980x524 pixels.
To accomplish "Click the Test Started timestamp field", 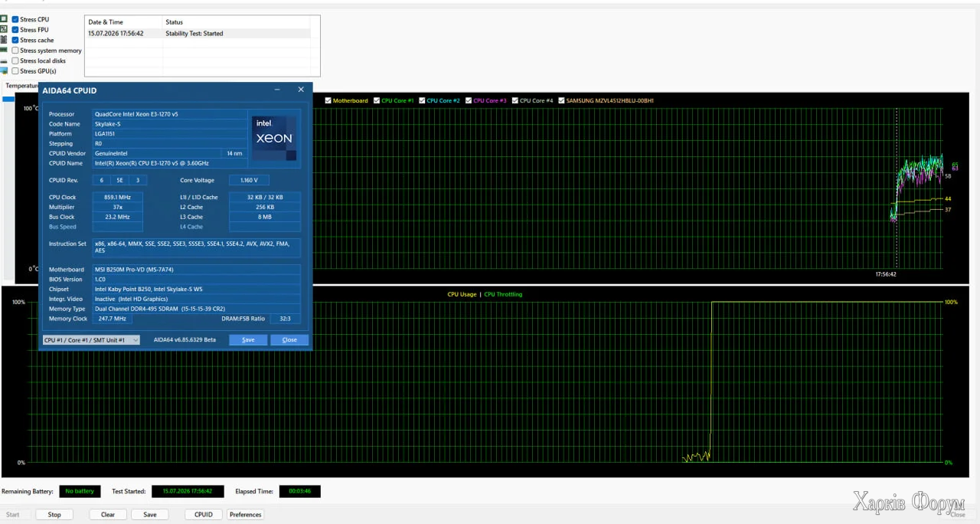I will [x=188, y=491].
